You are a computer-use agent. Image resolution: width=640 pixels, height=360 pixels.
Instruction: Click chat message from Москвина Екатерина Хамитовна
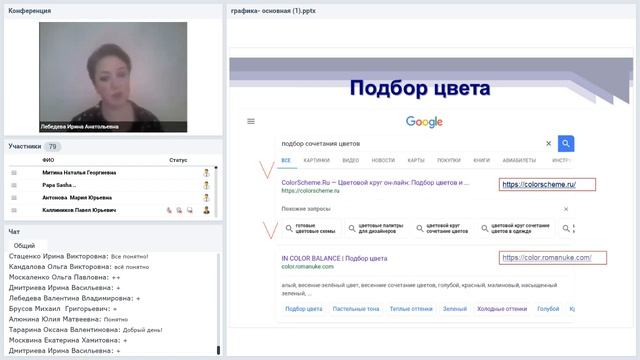68,340
